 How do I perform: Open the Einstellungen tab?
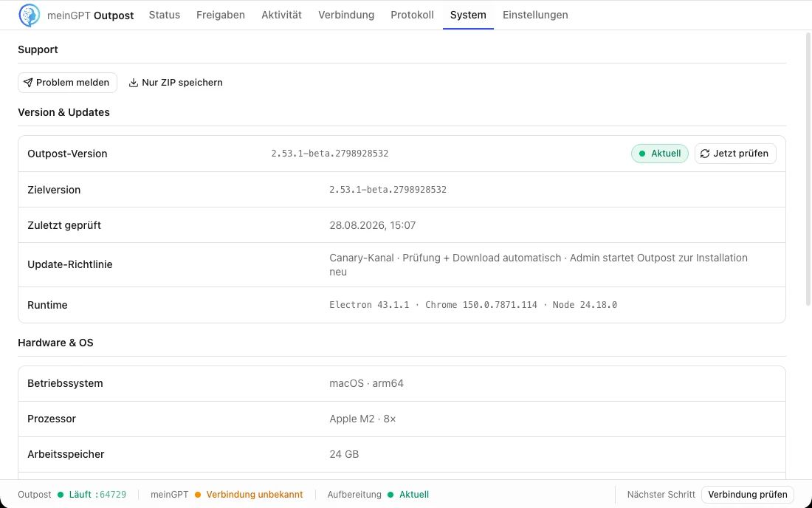pos(535,15)
